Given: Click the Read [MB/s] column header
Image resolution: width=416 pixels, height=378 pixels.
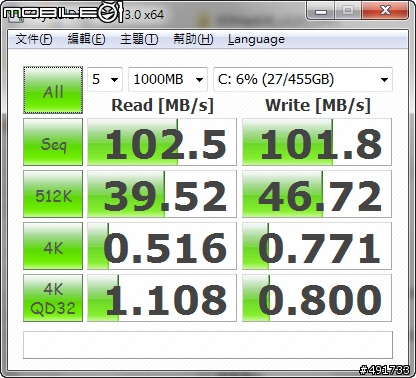Looking at the screenshot, I should coord(162,105).
